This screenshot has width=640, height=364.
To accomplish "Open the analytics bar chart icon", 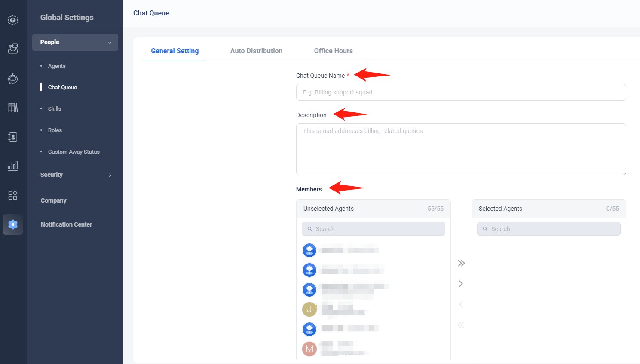I will click(x=13, y=166).
